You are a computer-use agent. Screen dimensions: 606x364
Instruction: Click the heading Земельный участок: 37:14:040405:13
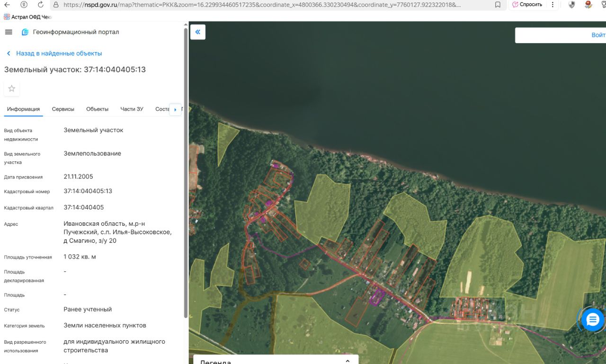click(75, 70)
